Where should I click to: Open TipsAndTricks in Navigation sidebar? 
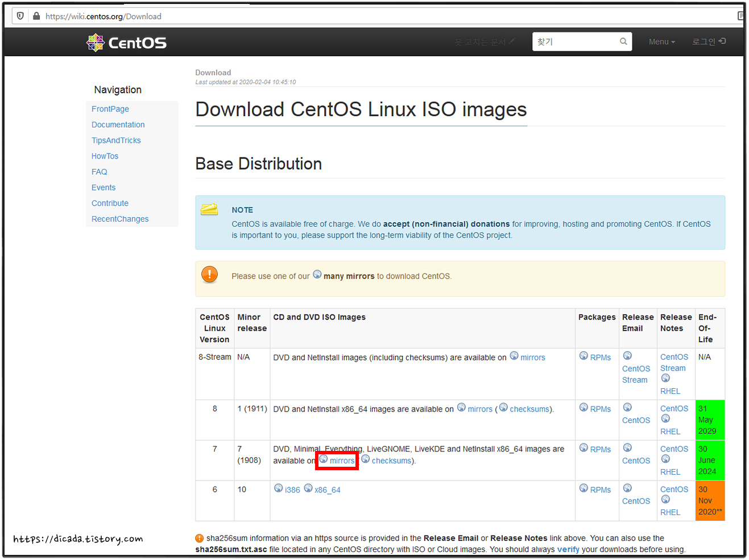click(x=116, y=140)
